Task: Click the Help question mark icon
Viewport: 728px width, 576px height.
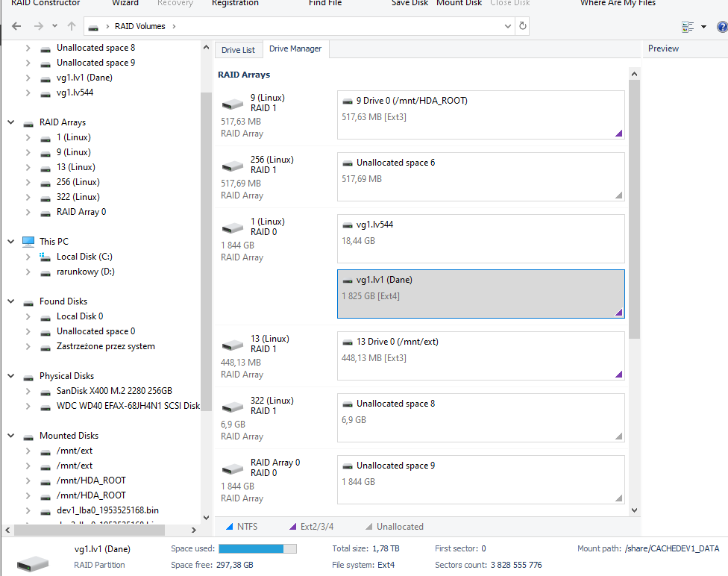Action: tap(722, 27)
